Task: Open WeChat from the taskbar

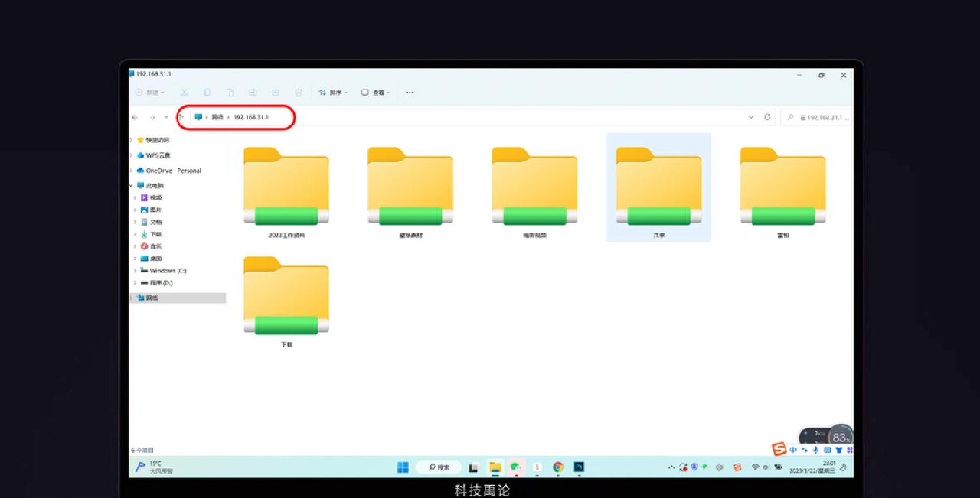Action: [516, 467]
